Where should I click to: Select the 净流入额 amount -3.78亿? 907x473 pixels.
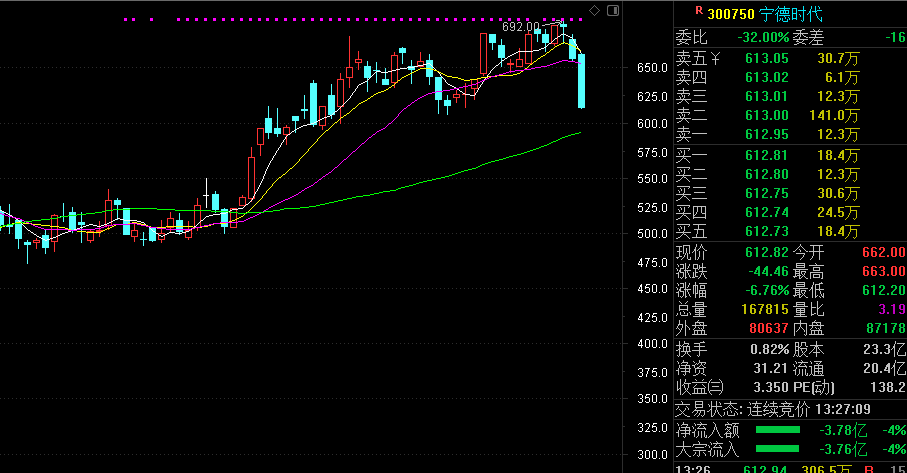843,430
